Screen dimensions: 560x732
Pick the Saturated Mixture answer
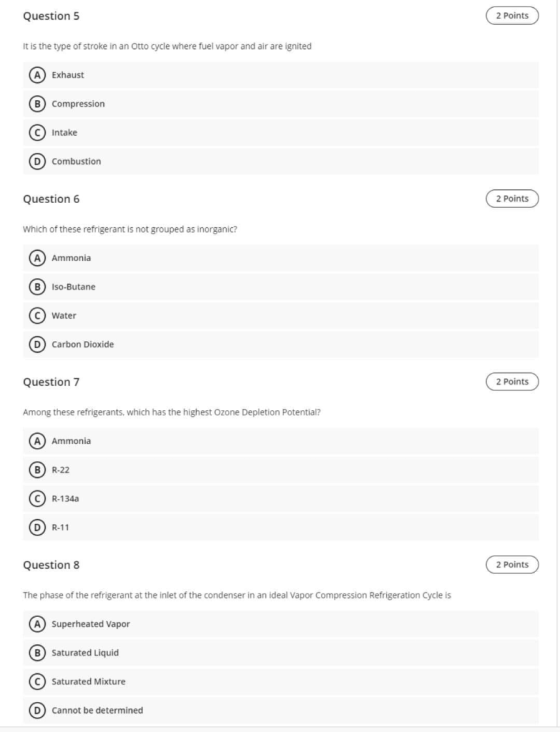pos(281,682)
